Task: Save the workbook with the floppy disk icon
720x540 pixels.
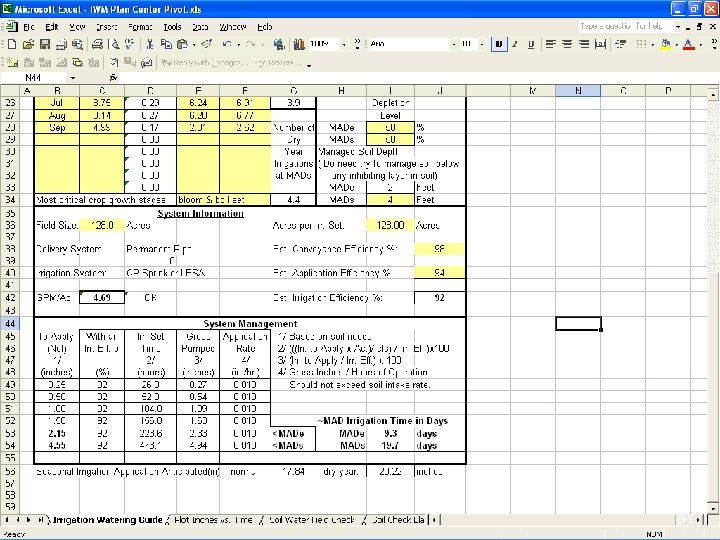Action: [45, 44]
